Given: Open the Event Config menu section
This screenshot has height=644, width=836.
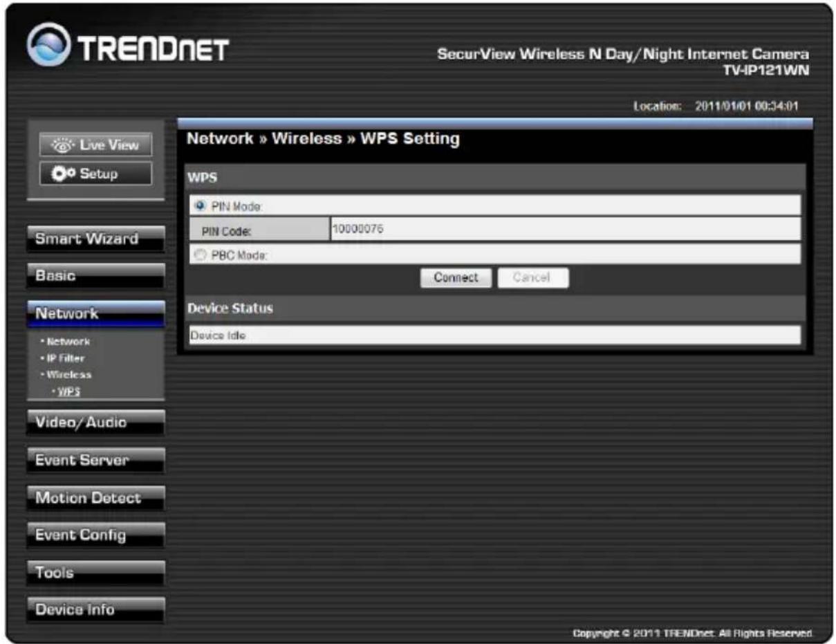Looking at the screenshot, I should pyautogui.click(x=95, y=535).
